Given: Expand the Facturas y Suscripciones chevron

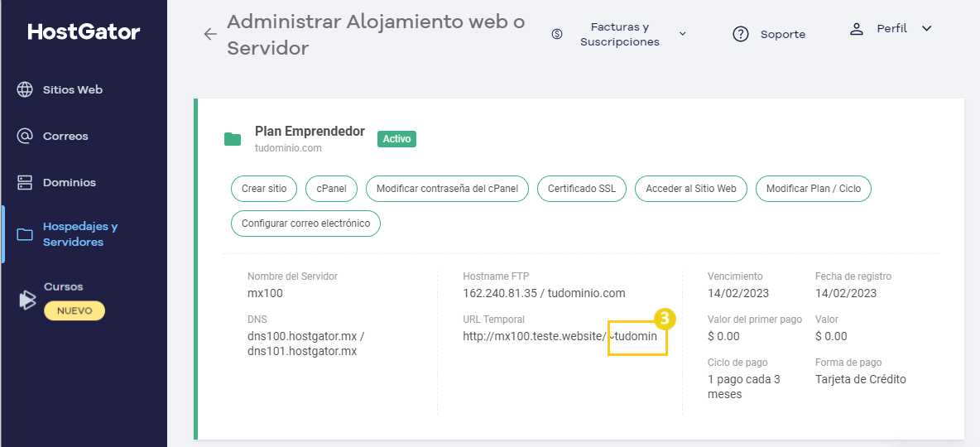Looking at the screenshot, I should pos(683,34).
